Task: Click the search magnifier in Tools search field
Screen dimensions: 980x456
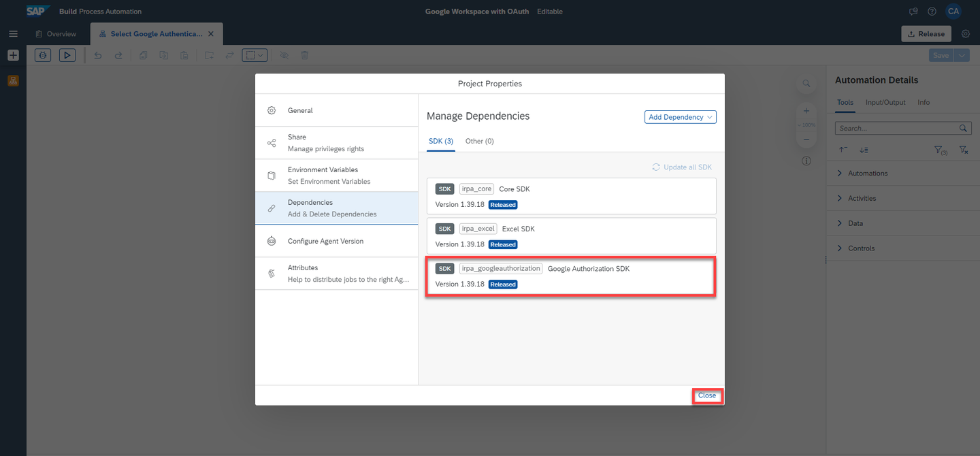Action: 963,128
